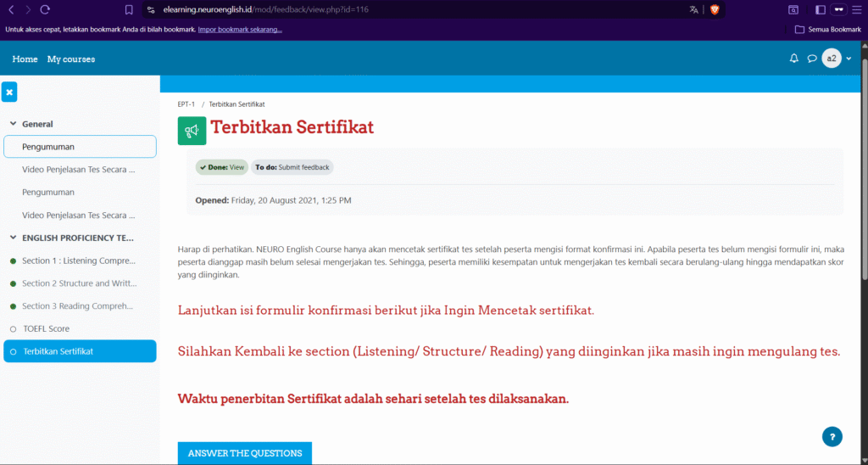
Task: Click the translate page icon in address bar
Action: pos(694,9)
